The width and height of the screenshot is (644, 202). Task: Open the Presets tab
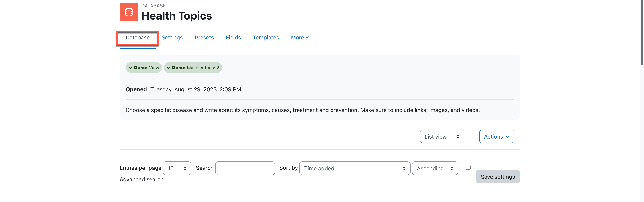(x=204, y=37)
